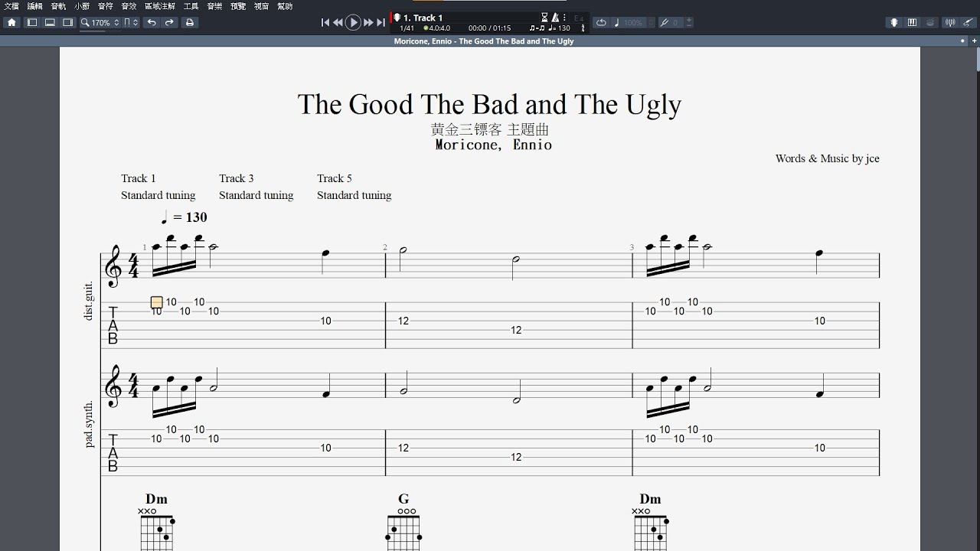Click the tempo value 130 in LCD
The width and height of the screenshot is (980, 551).
point(564,28)
